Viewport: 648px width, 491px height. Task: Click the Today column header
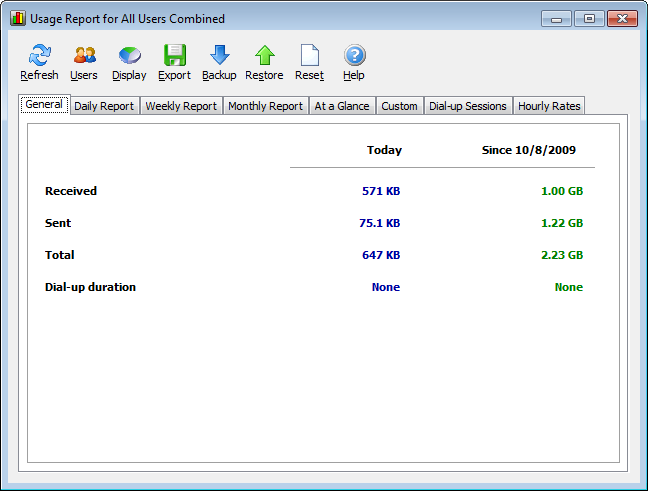coord(384,150)
